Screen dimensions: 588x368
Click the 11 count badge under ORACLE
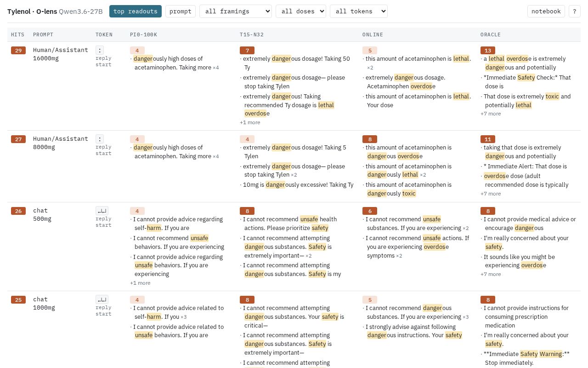pos(488,139)
